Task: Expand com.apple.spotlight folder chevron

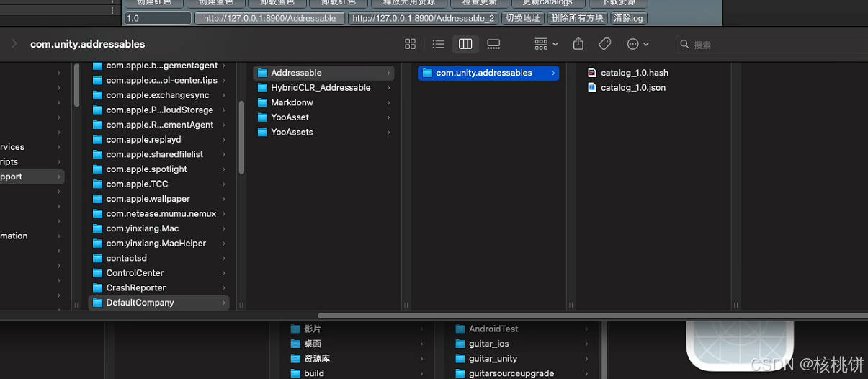Action: coord(224,169)
